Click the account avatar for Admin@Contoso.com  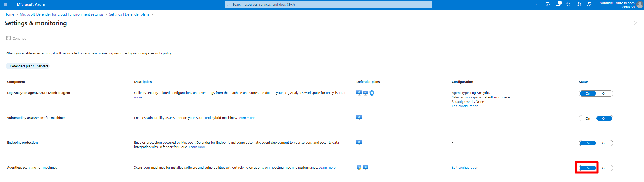tap(640, 5)
